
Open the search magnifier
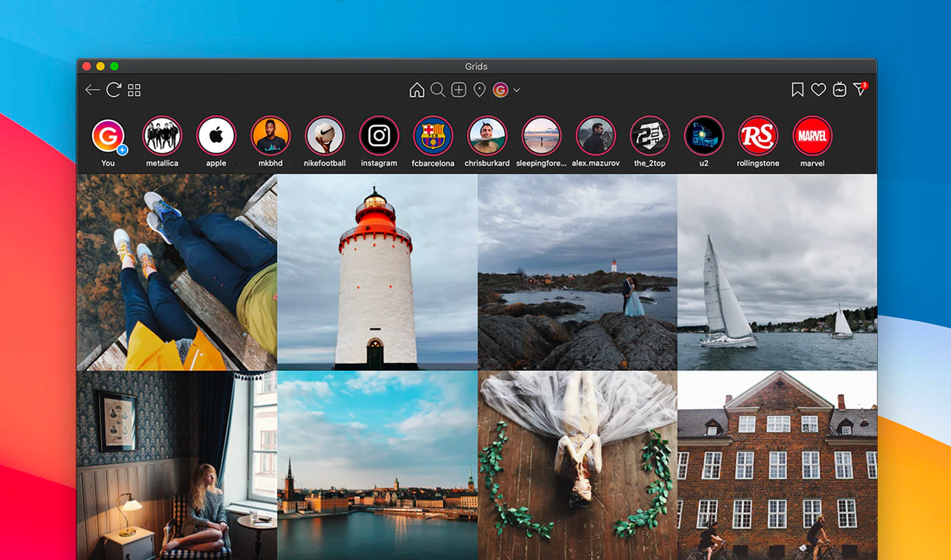pyautogui.click(x=437, y=90)
